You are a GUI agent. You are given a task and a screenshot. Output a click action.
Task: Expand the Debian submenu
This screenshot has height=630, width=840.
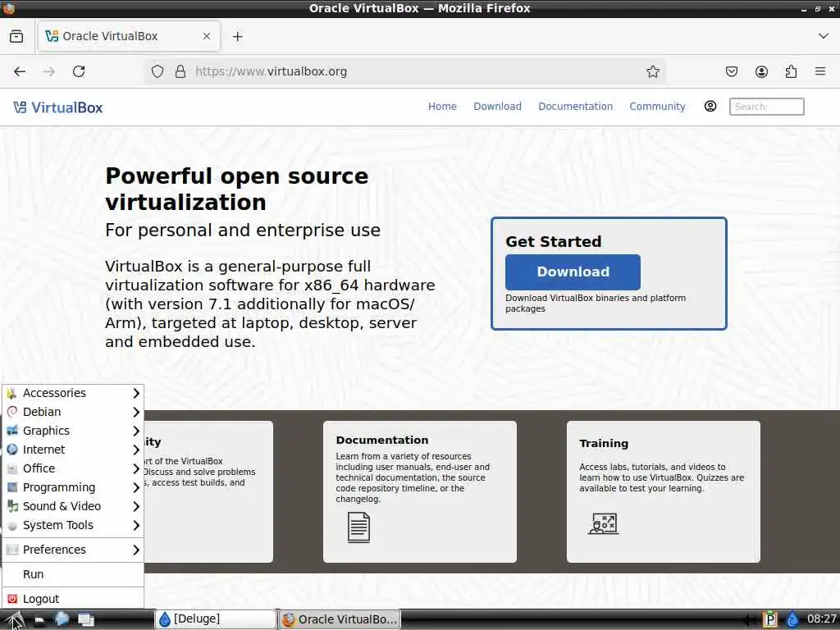pyautogui.click(x=73, y=412)
